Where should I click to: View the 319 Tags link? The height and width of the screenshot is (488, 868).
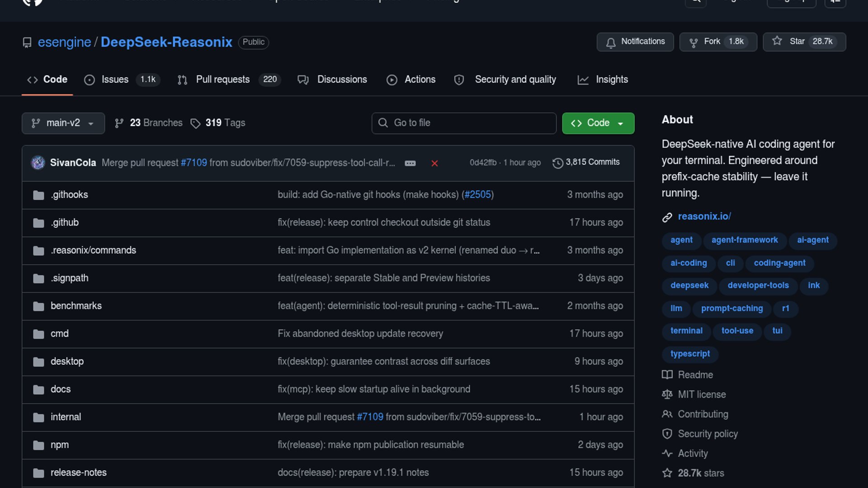click(x=218, y=123)
